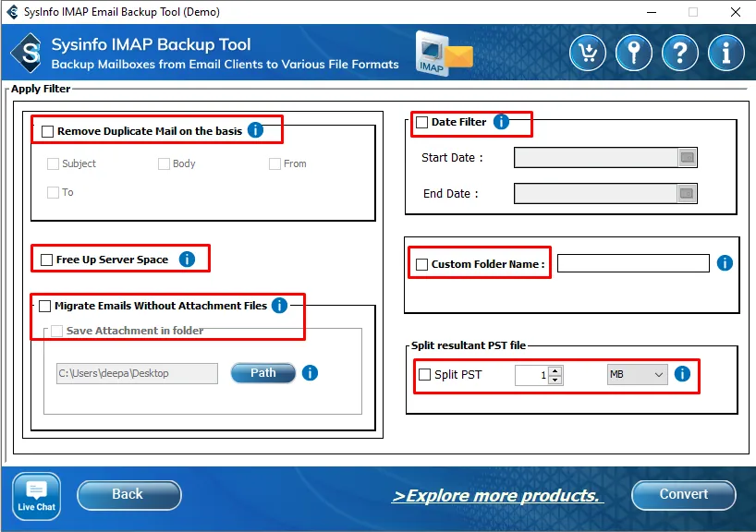Click info icon beside Custom Folder Name field
Viewport: 756px width, 532px height.
pos(725,263)
